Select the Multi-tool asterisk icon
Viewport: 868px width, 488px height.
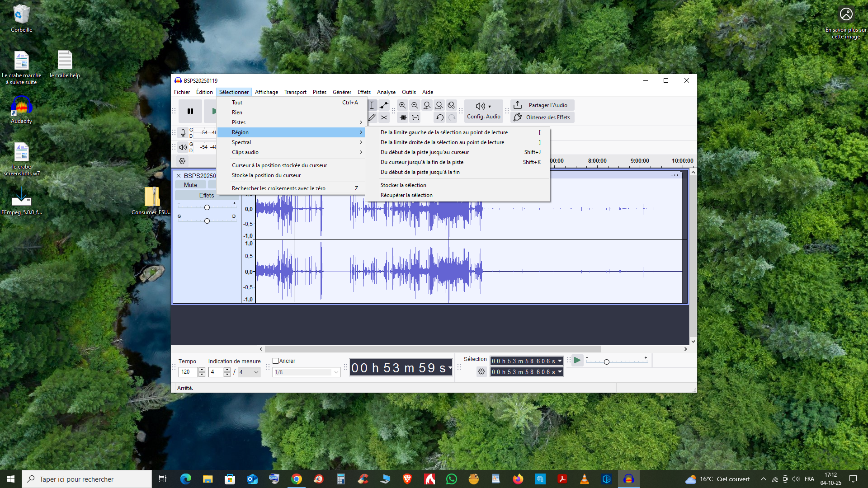384,117
